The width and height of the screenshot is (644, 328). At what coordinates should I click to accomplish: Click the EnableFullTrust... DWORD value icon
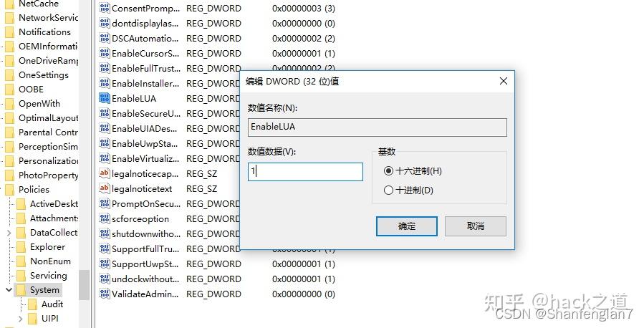click(x=105, y=68)
